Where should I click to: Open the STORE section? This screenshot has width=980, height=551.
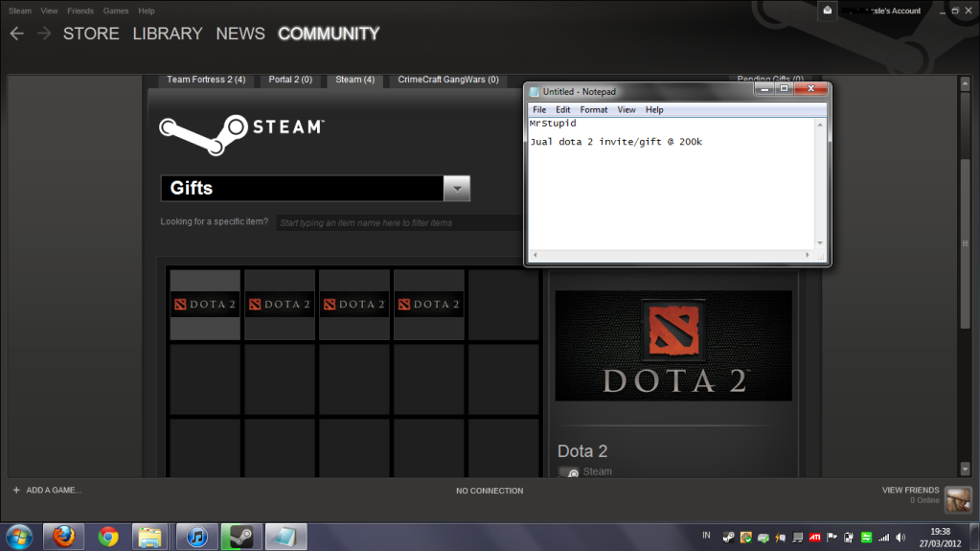tap(91, 34)
